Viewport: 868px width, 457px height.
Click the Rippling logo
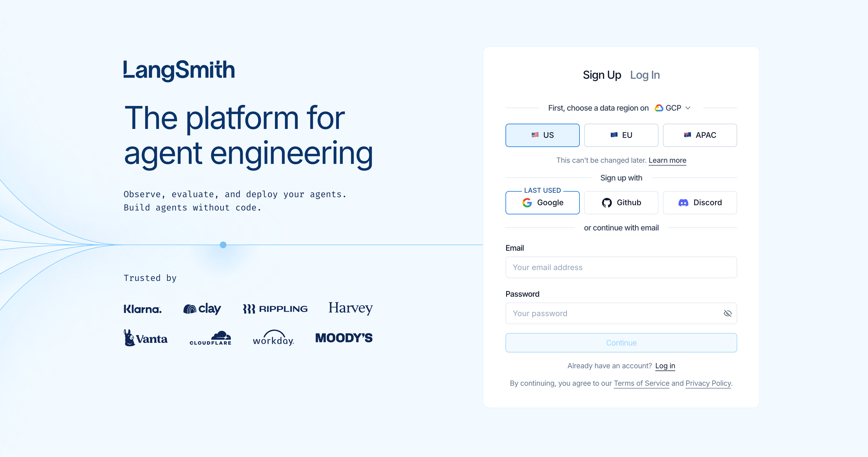[x=275, y=309]
